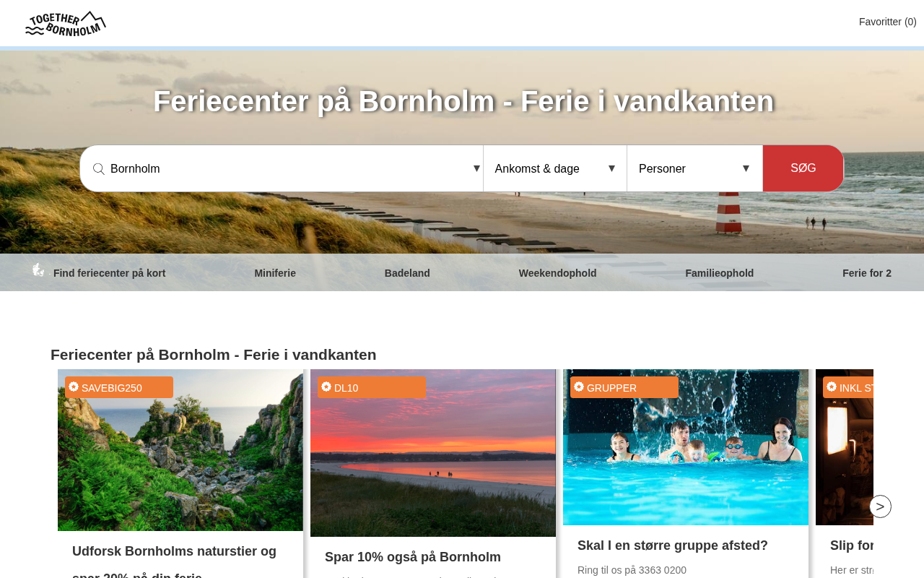Viewport: 924px width, 578px height.
Task: Click the magnifier icon in search field
Action: point(99,169)
